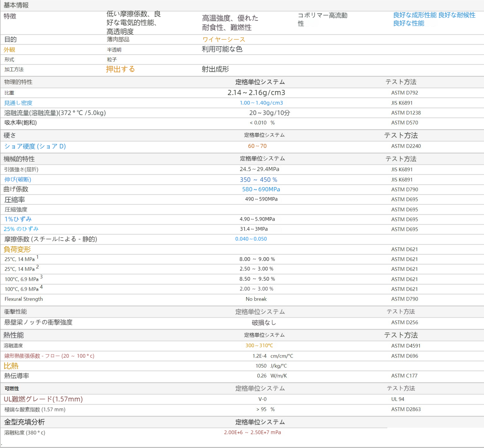The image size is (484, 448).
Task: Click the UL難燃グレード(1.57mm) link
Action: click(43, 399)
